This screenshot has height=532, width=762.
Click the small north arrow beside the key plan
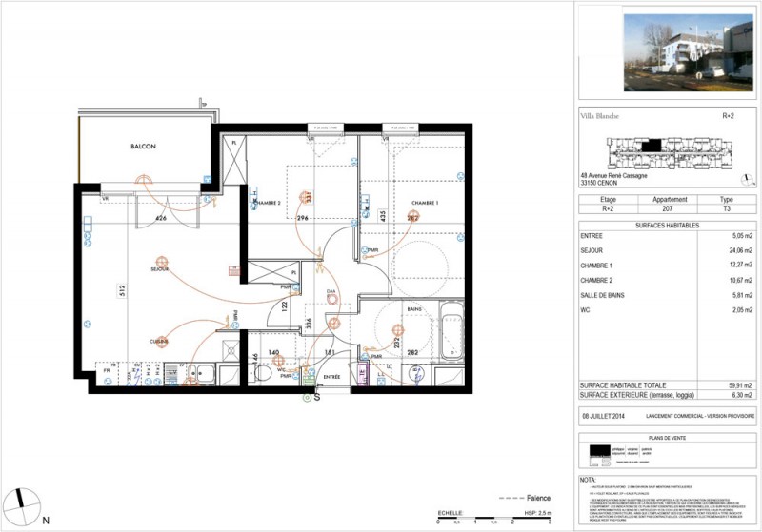pyautogui.click(x=746, y=180)
